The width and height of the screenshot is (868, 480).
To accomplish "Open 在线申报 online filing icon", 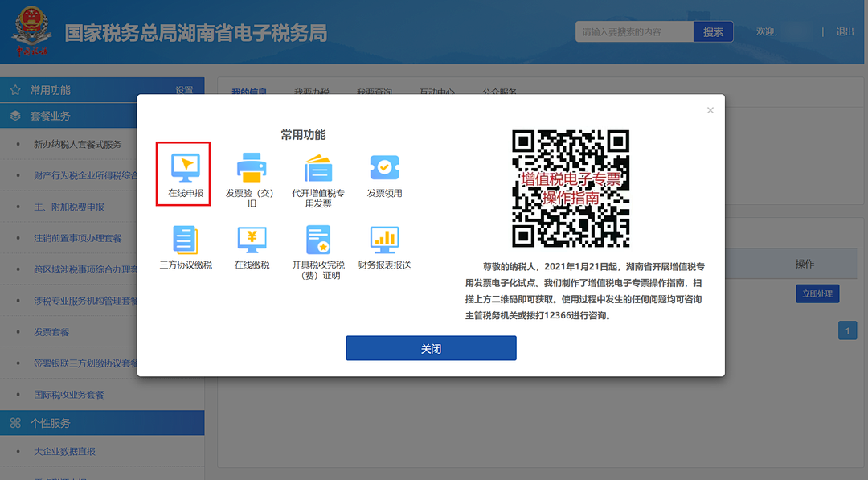I will 186,168.
